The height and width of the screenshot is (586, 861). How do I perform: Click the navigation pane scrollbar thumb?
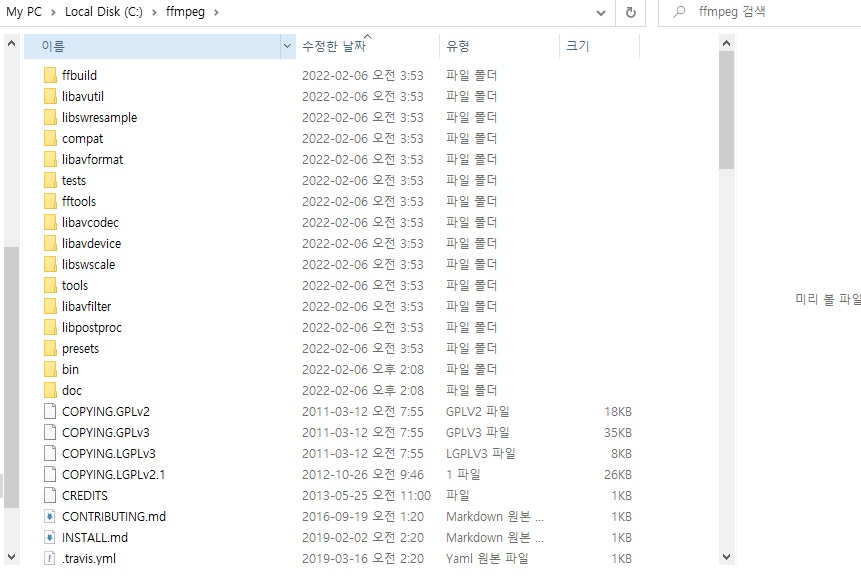point(11,377)
